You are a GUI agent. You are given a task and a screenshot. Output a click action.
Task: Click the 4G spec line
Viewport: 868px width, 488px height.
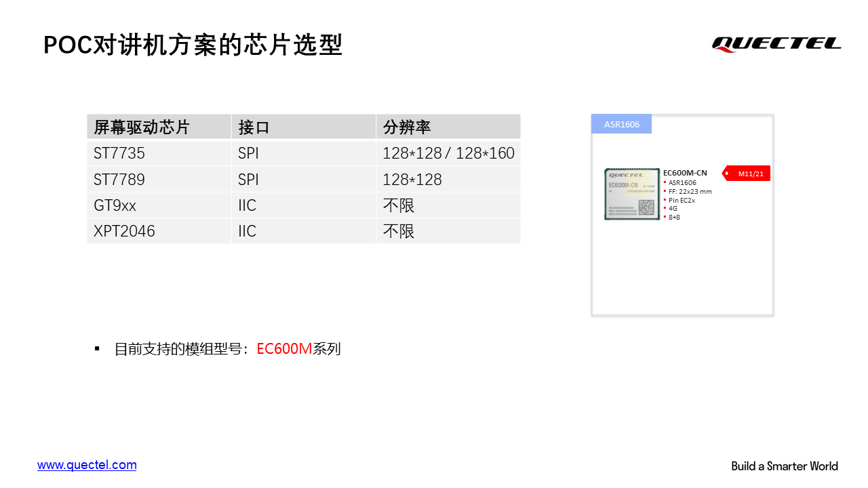tap(673, 208)
